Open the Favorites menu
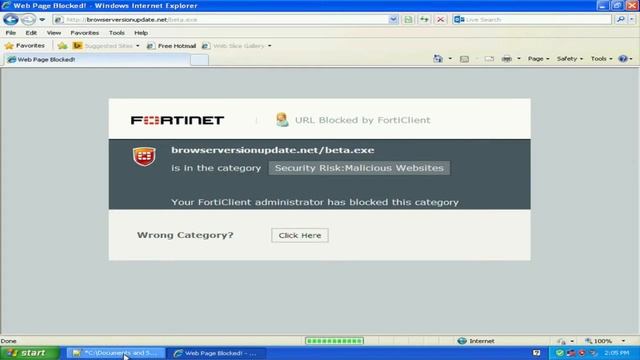This screenshot has width=640, height=360. 84,33
